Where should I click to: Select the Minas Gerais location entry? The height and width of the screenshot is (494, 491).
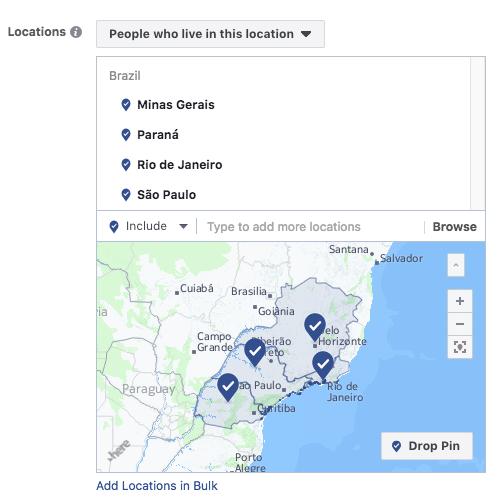176,105
